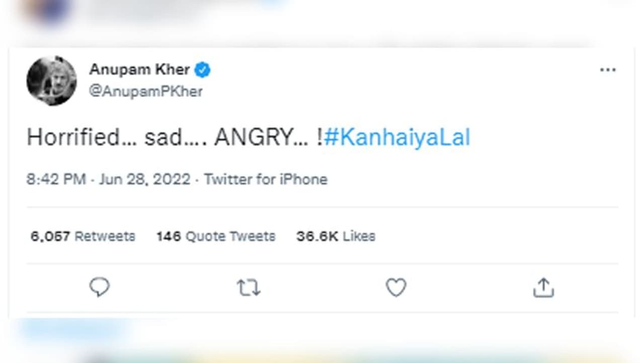Click the word Horrified in the tweet
The image size is (644, 363).
click(x=72, y=137)
